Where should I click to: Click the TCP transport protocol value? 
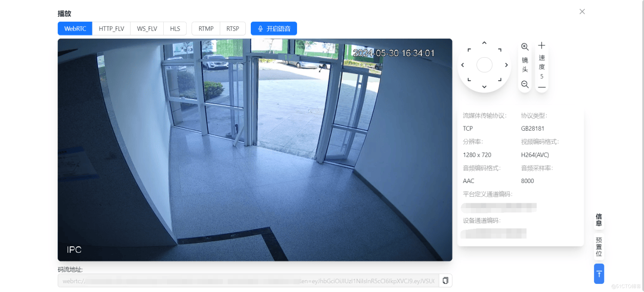coord(468,129)
